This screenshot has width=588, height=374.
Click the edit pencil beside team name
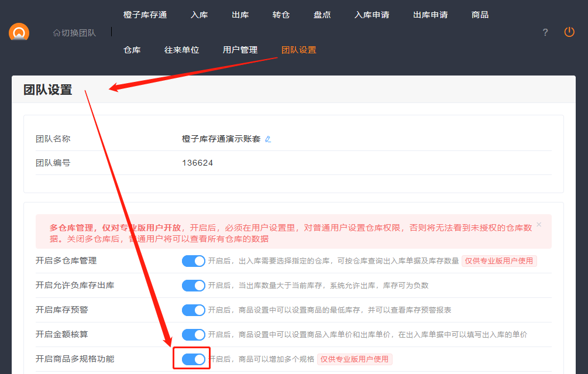268,139
